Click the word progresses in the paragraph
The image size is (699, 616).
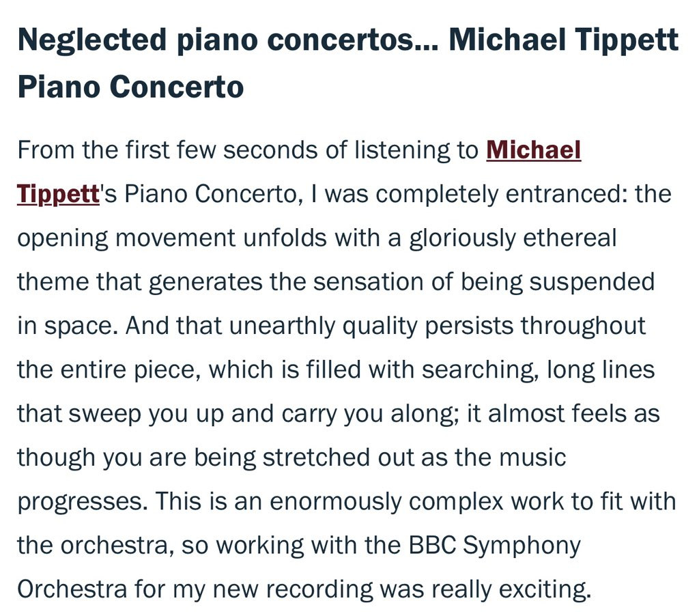click(x=82, y=502)
